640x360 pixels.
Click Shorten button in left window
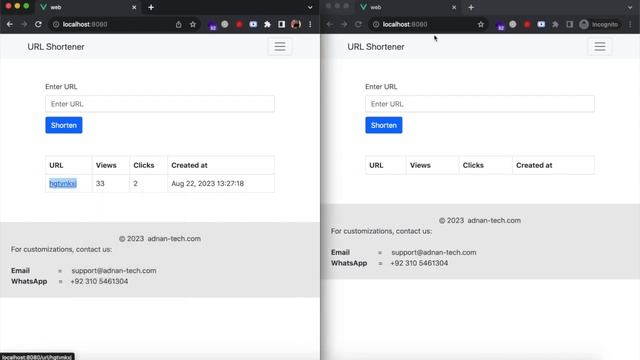click(x=64, y=125)
